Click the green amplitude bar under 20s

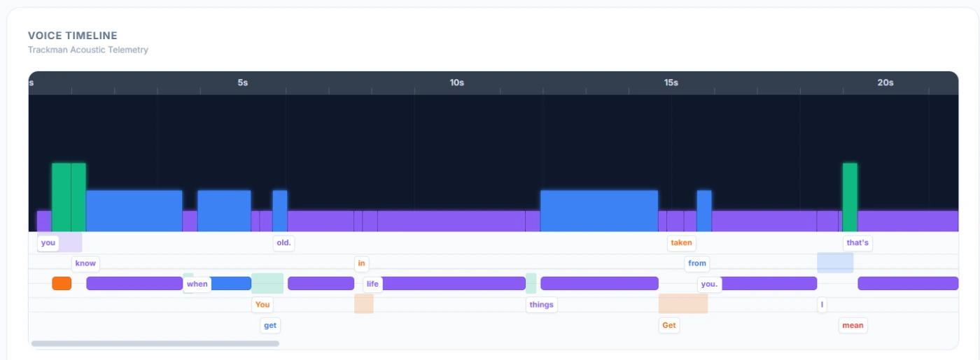pos(850,197)
